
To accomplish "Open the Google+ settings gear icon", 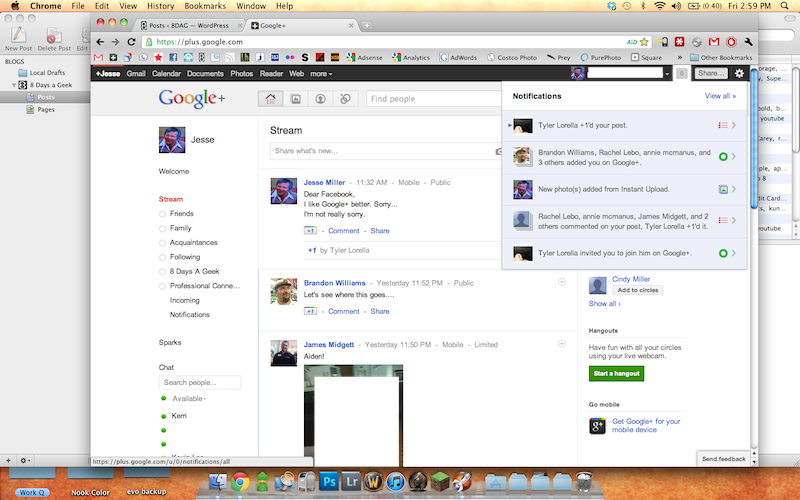I will point(739,73).
